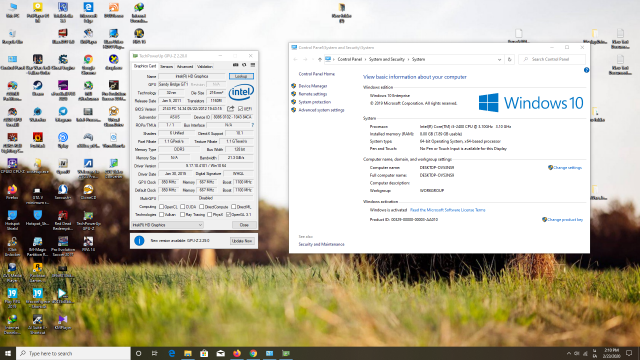Open Remote settings link
The width and height of the screenshot is (640, 360).
coord(313,94)
